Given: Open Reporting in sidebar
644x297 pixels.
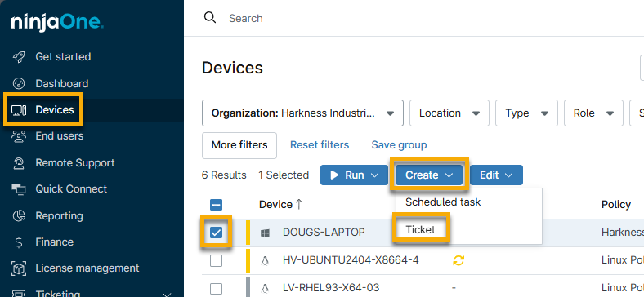Looking at the screenshot, I should point(59,215).
